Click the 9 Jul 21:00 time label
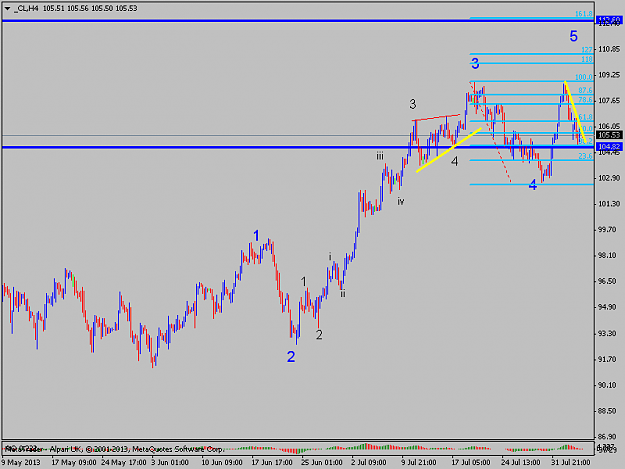 (419, 462)
